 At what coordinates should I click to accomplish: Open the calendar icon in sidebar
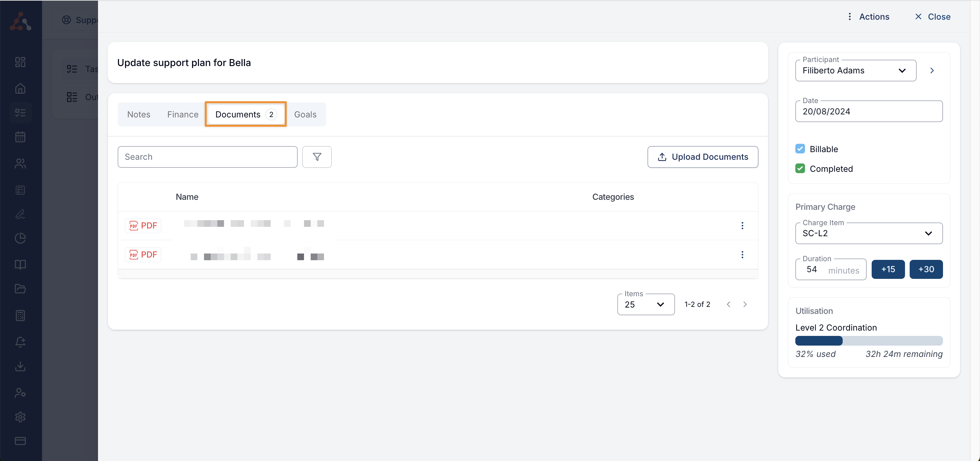(x=20, y=137)
